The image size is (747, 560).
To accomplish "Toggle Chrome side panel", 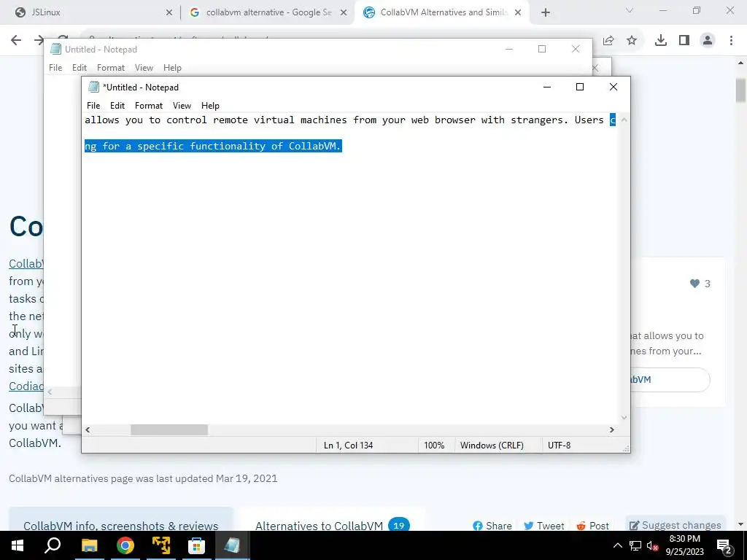I will click(x=684, y=41).
